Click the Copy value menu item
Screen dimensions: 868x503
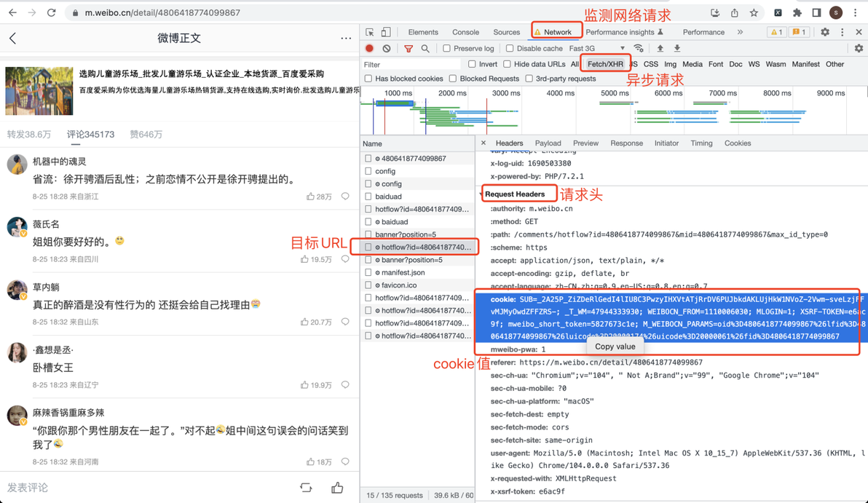pyautogui.click(x=615, y=346)
